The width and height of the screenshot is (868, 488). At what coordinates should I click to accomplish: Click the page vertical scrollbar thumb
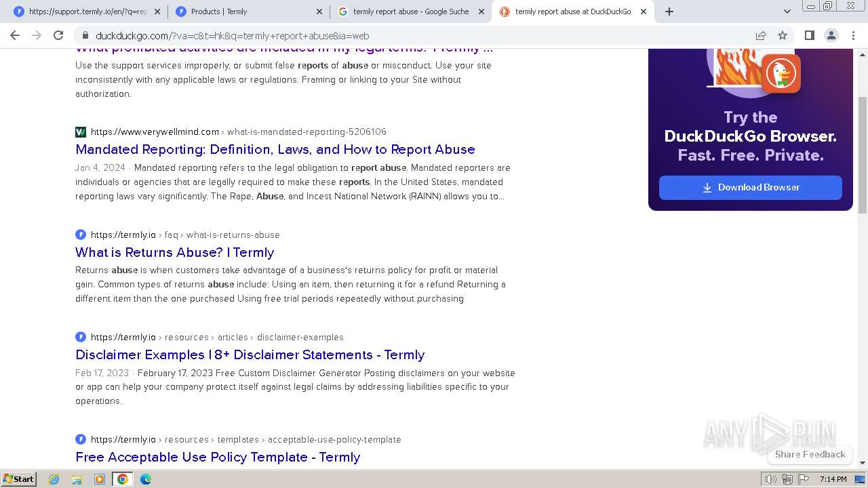click(x=863, y=156)
